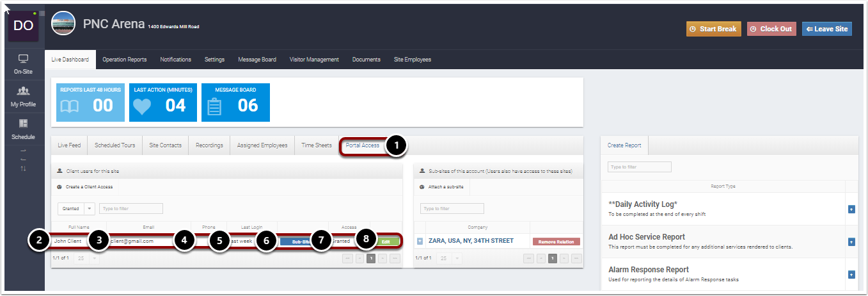Select page 1 in client users pager
868x296 pixels.
coord(372,258)
